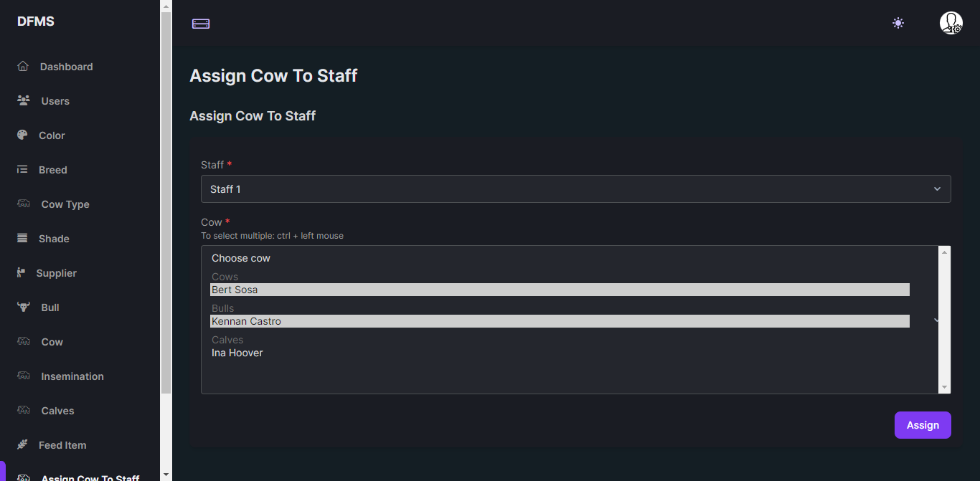
Task: Click the cow list scrollbar up arrow
Action: [x=944, y=252]
